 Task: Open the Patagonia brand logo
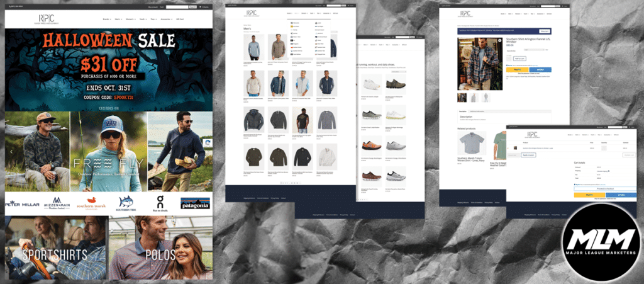(195, 203)
